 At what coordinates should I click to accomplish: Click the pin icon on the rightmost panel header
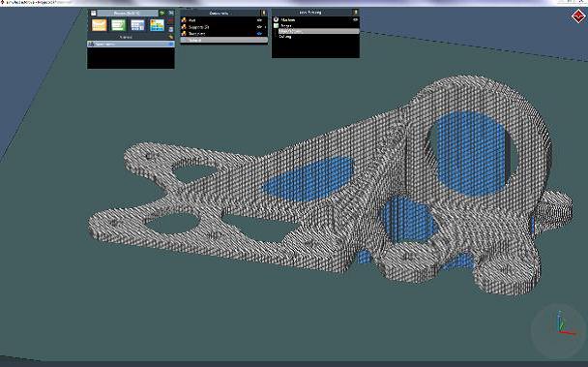(356, 13)
